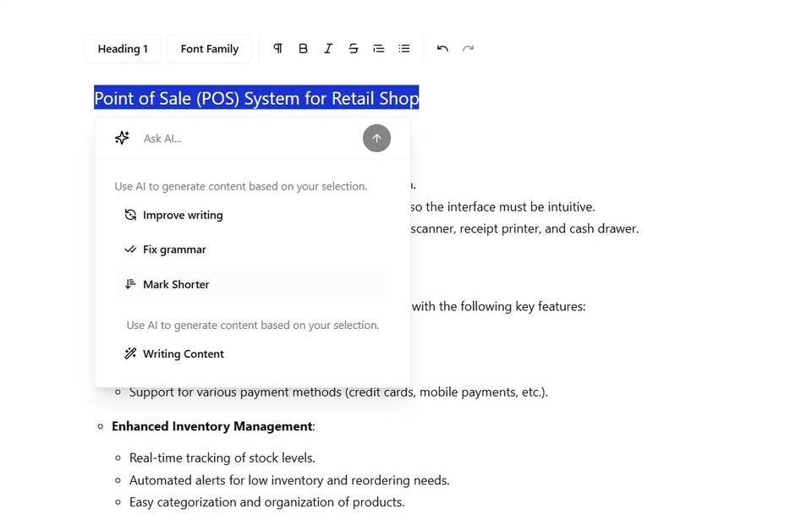Redo the last edit
Screen dimensions: 812x526
pos(469,48)
